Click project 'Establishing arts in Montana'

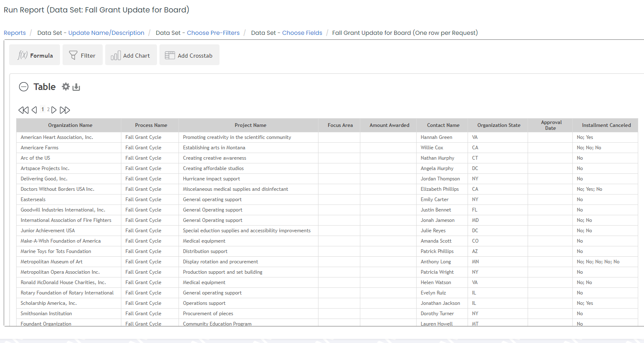click(x=214, y=148)
